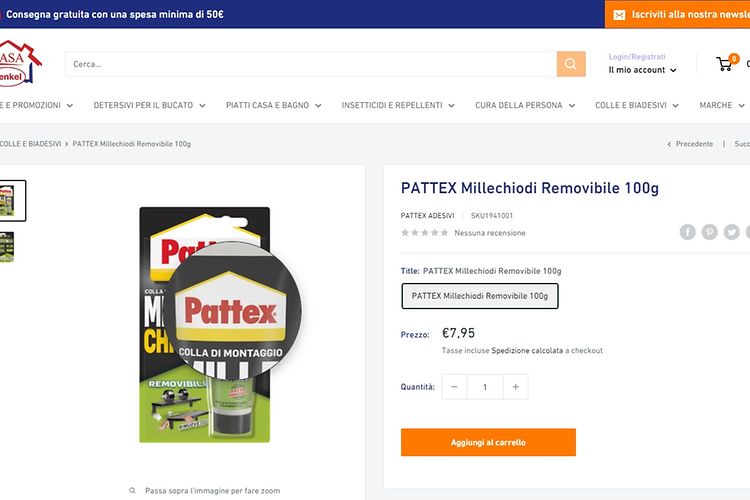Expand the Colle e biadesivi menu
Viewport: 750px width, 500px height.
click(637, 105)
